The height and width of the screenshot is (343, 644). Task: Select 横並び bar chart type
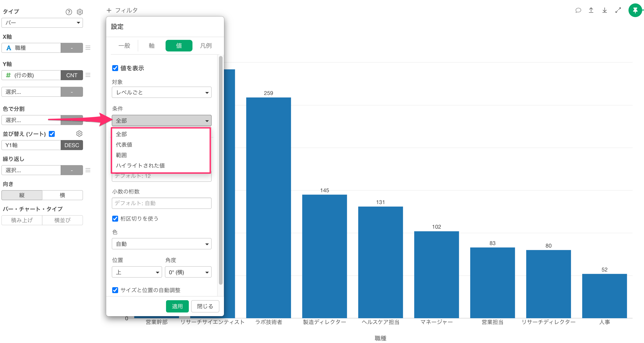tap(62, 220)
